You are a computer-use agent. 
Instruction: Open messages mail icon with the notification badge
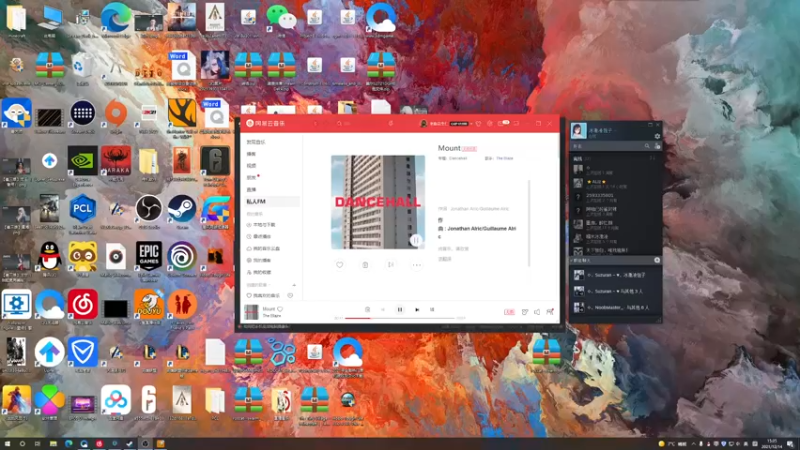pyautogui.click(x=503, y=123)
